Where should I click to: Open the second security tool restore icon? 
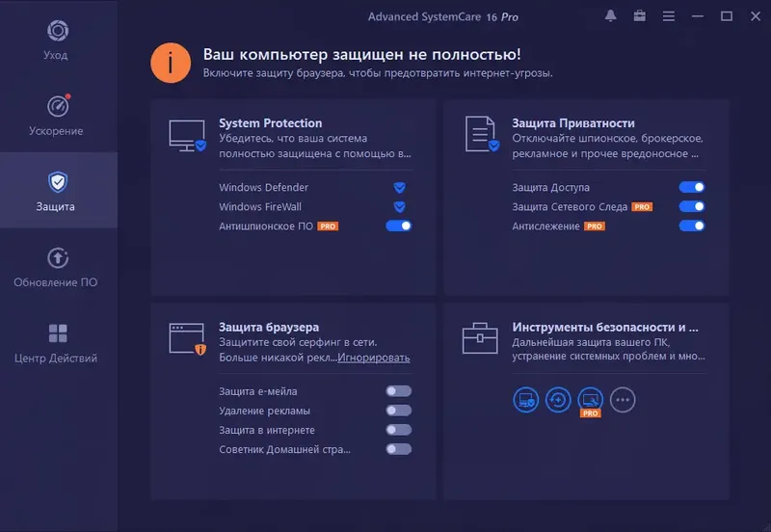[x=558, y=400]
